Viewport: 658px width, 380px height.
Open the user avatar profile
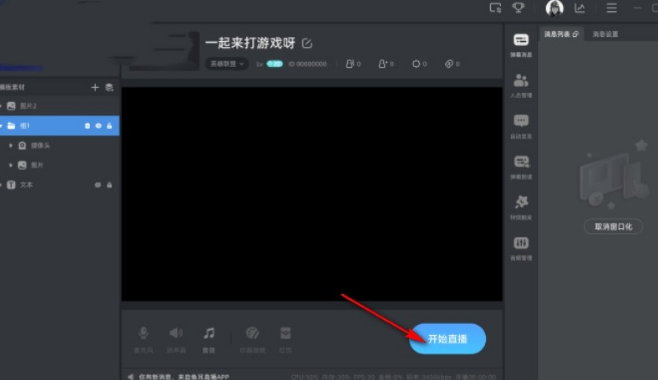pyautogui.click(x=554, y=8)
